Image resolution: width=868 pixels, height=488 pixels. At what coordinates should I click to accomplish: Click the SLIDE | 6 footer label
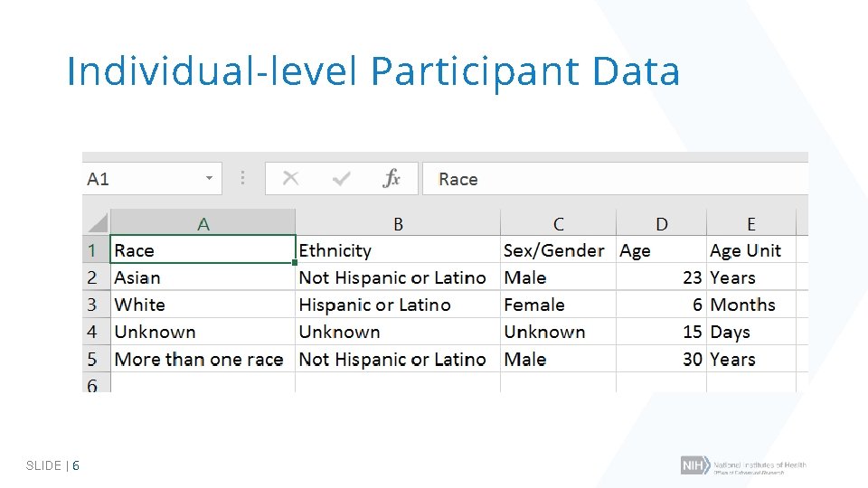coord(52,465)
